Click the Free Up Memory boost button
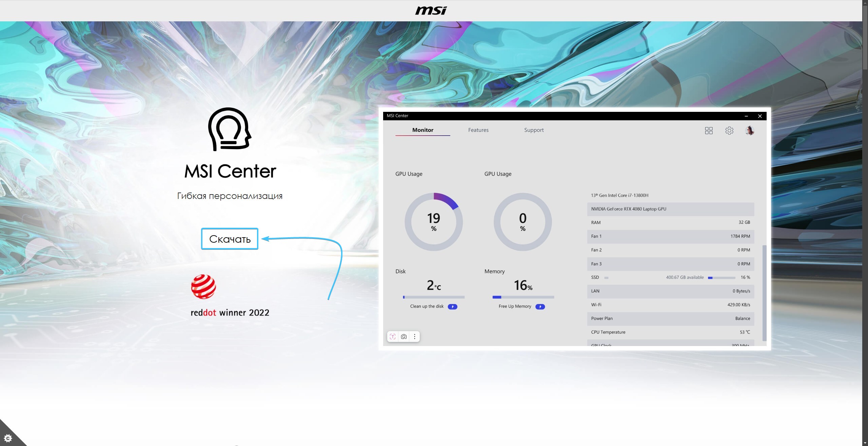The width and height of the screenshot is (868, 446). click(540, 307)
